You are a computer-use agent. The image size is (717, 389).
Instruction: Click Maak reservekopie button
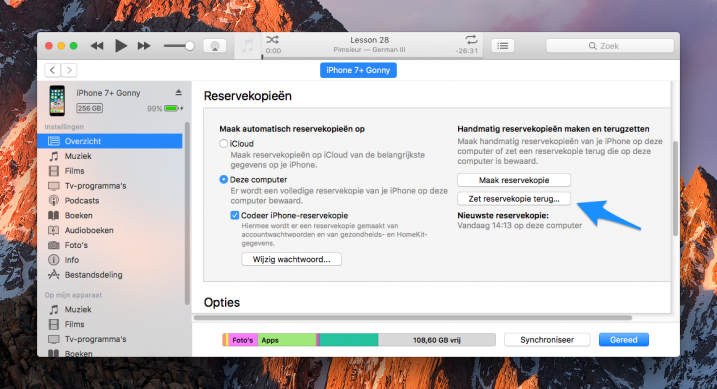(514, 180)
